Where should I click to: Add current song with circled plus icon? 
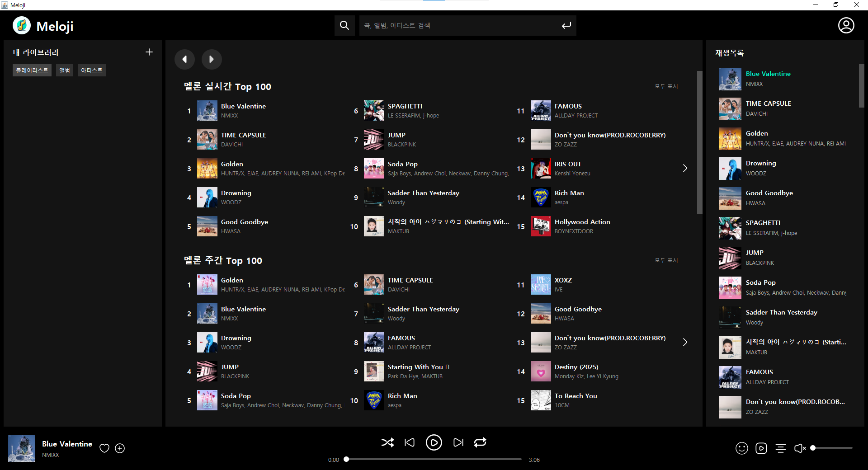120,448
